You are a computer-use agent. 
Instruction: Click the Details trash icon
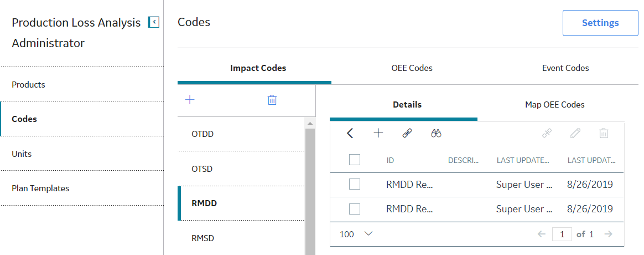pos(604,133)
